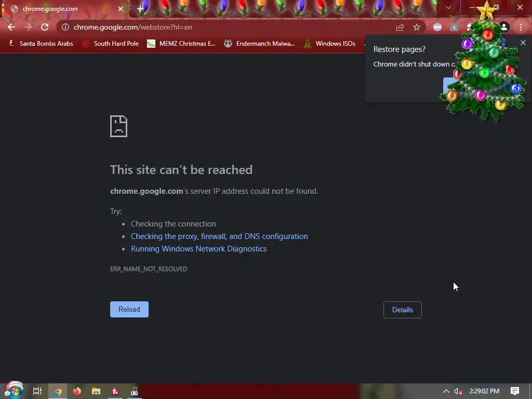Open the Start menu with Santa hat

(x=13, y=390)
